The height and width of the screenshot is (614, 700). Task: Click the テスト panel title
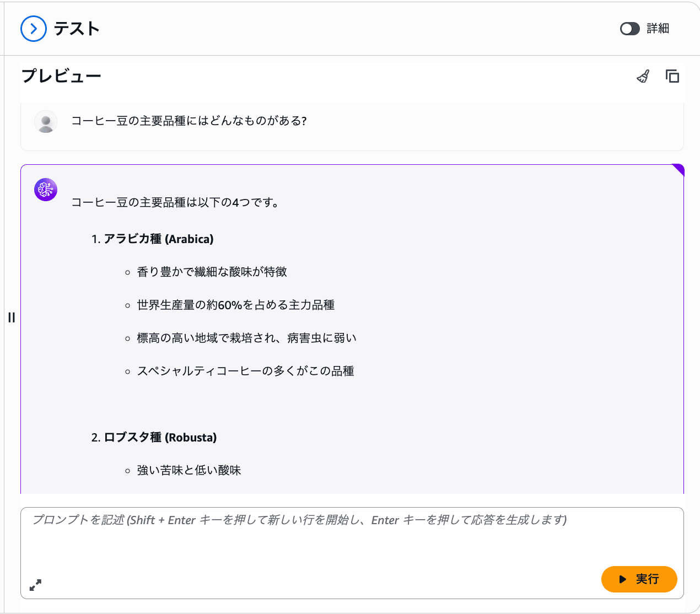[x=77, y=29]
